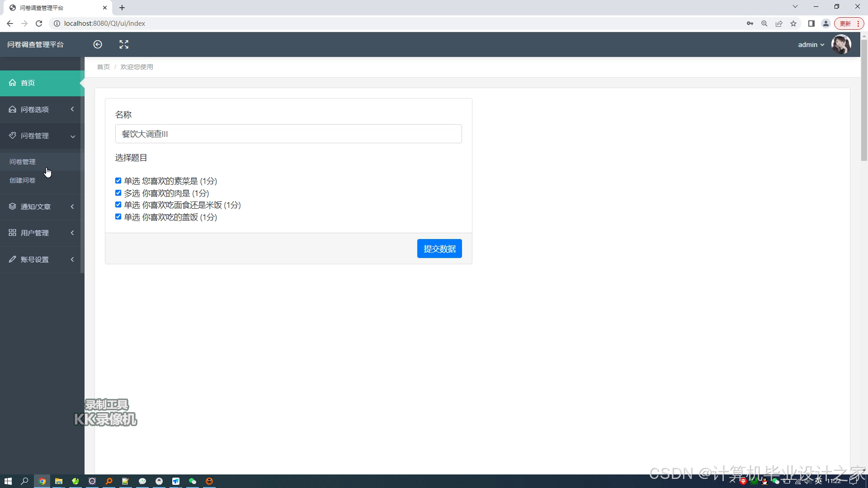Open WeChat from the taskbar

click(193, 481)
